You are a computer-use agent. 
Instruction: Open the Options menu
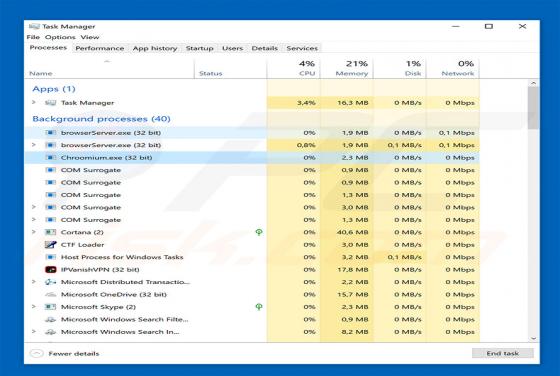60,37
